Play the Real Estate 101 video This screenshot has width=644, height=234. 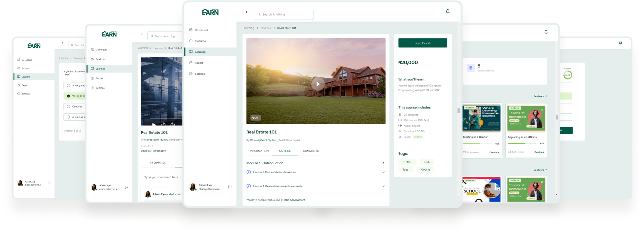(318, 84)
